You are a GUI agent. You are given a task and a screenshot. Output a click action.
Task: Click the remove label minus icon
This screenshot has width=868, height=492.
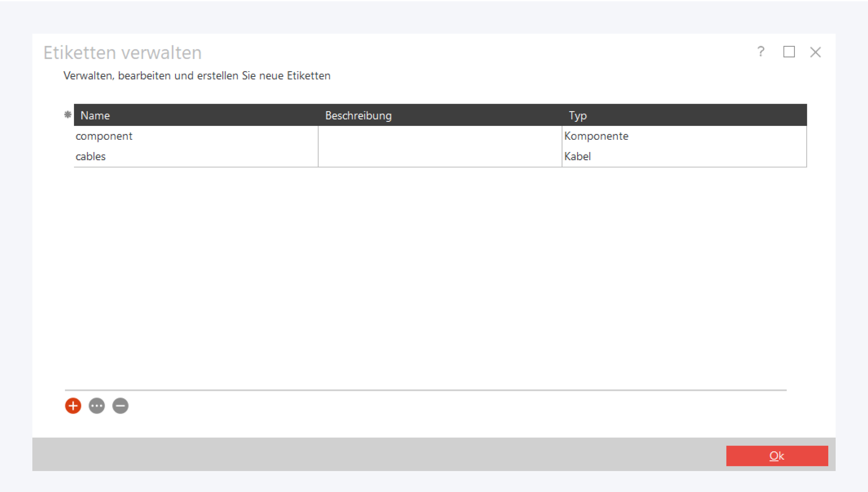click(x=120, y=406)
